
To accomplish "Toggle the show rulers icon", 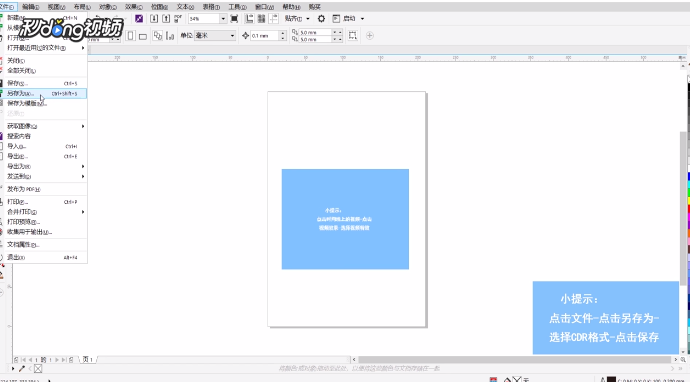I will point(249,18).
